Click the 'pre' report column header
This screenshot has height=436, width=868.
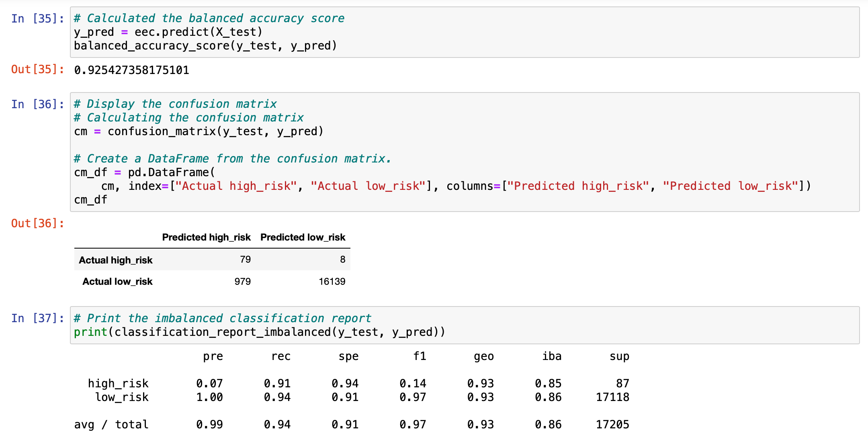[x=213, y=356]
